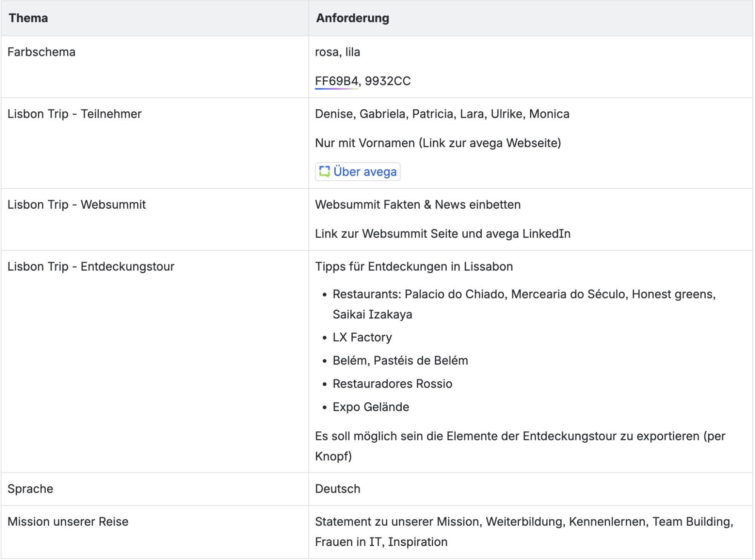Image resolution: width=755 pixels, height=560 pixels.
Task: Click the underlined FF69B4 color code
Action: 336,81
